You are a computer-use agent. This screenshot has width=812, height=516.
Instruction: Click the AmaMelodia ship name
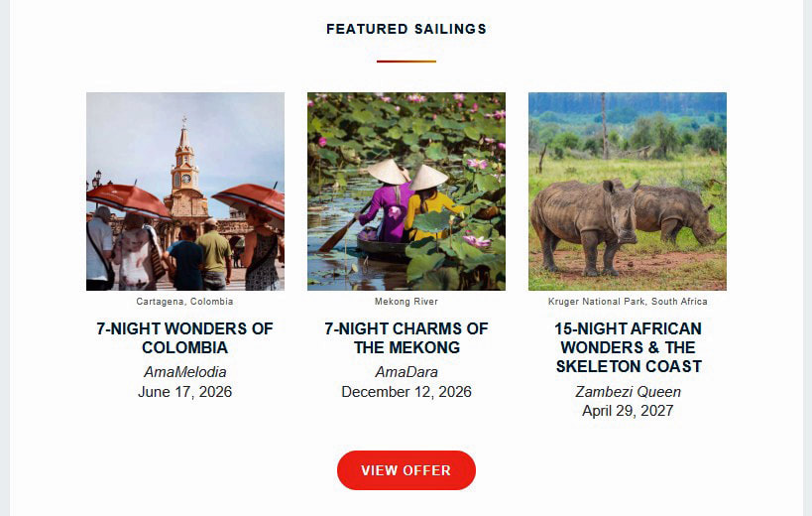click(x=185, y=372)
